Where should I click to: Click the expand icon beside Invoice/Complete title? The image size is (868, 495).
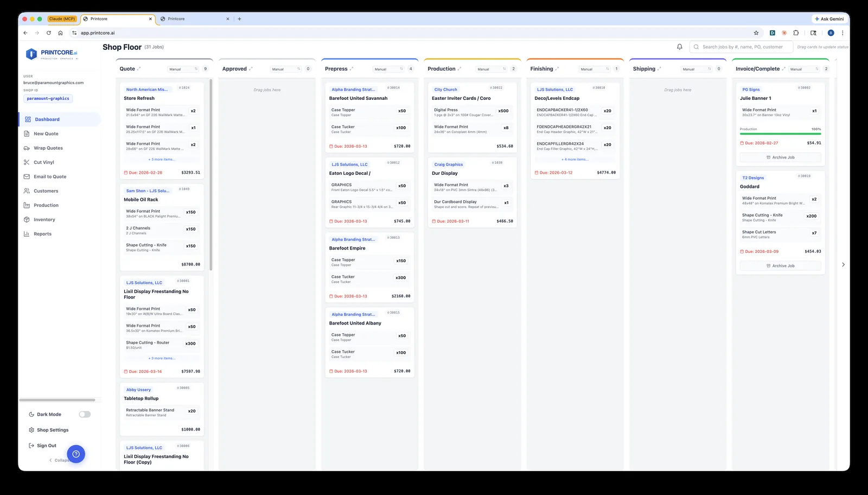click(x=783, y=69)
